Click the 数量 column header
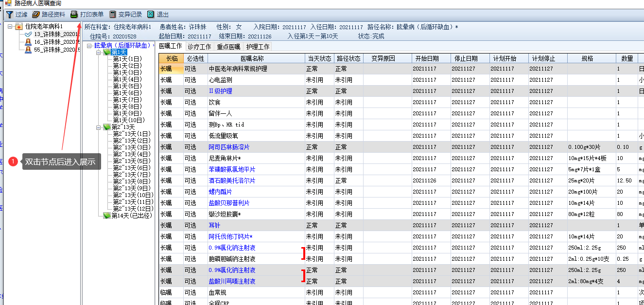 click(x=627, y=58)
